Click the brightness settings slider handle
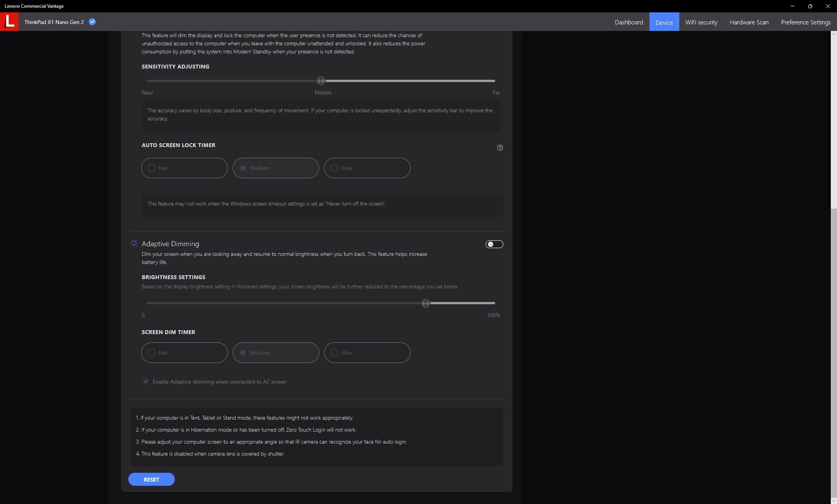This screenshot has width=837, height=504. pos(425,303)
